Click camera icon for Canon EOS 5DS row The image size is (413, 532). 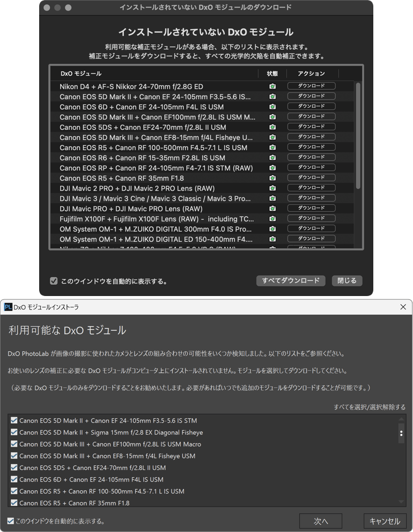(x=272, y=127)
